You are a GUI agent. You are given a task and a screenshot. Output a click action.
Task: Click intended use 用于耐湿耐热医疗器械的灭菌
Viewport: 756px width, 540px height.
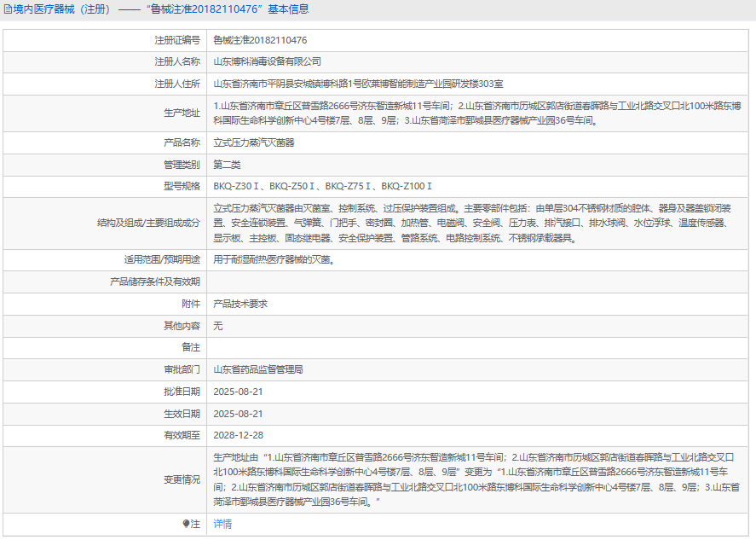pos(274,259)
